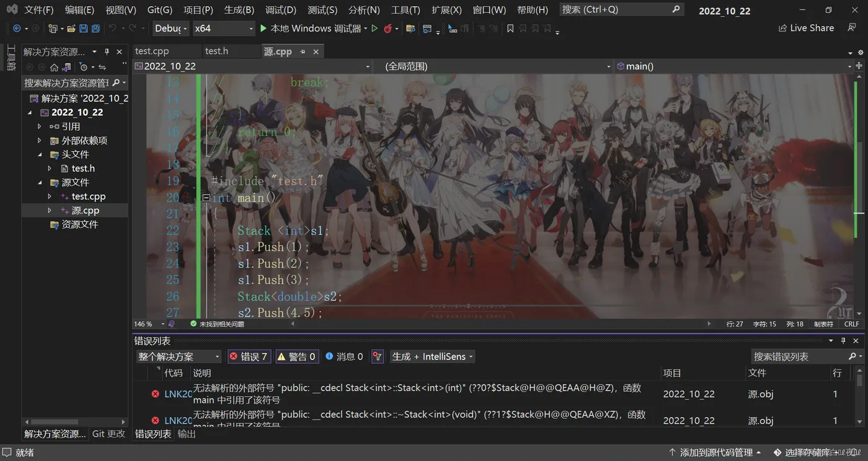Click the 说明 column header
Screen dimensions: 868x461
(202, 373)
